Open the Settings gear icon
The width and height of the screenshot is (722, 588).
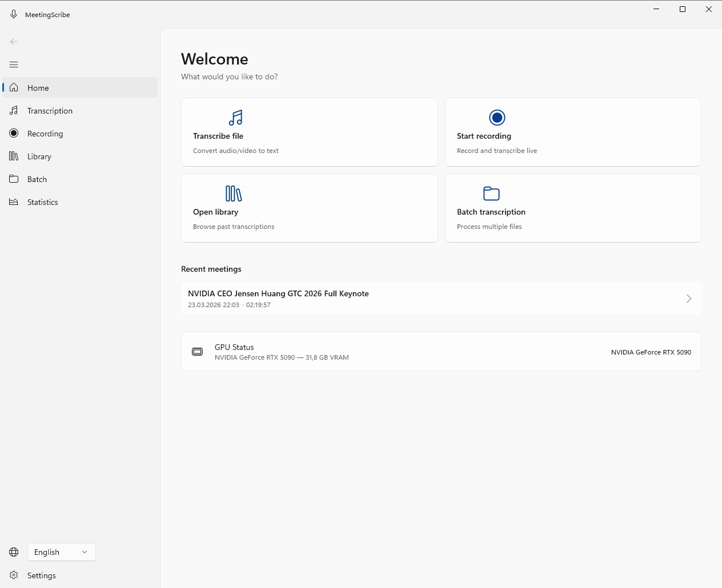[x=13, y=575]
